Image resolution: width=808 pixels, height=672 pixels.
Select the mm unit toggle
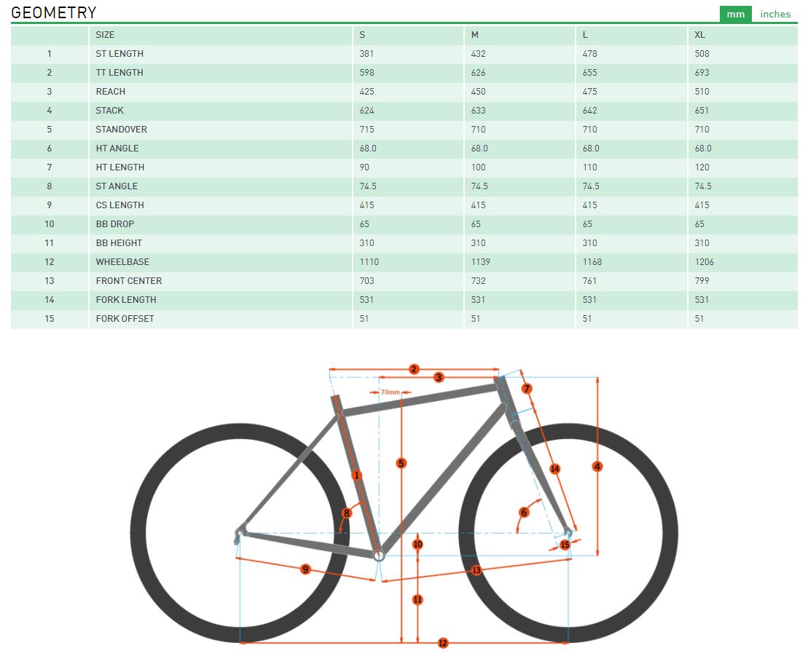pyautogui.click(x=736, y=14)
